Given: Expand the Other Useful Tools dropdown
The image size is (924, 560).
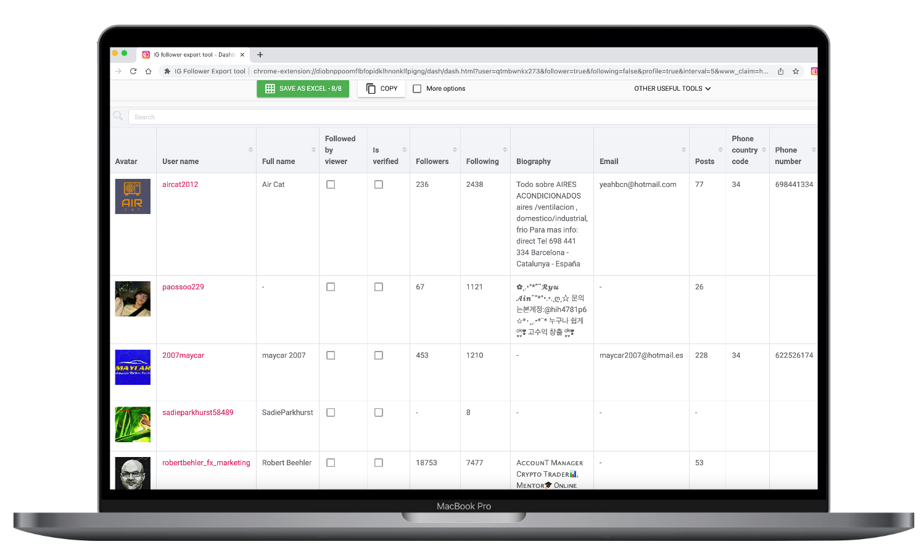Looking at the screenshot, I should pos(672,89).
